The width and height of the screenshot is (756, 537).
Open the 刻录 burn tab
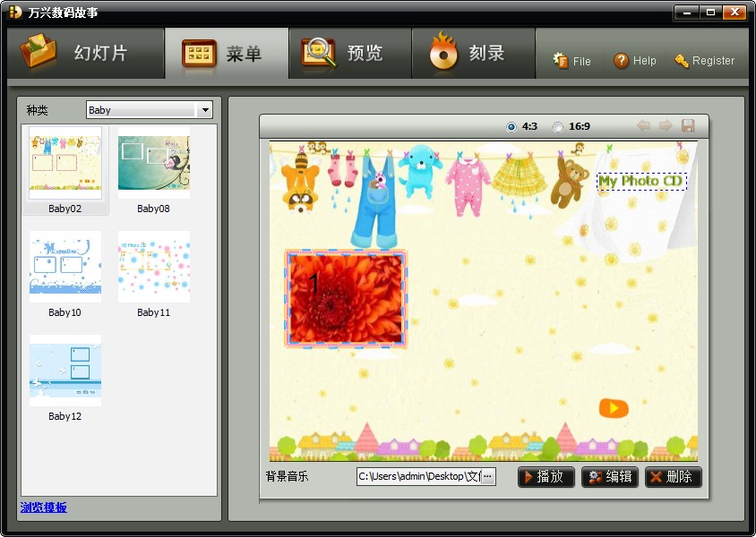coord(474,53)
